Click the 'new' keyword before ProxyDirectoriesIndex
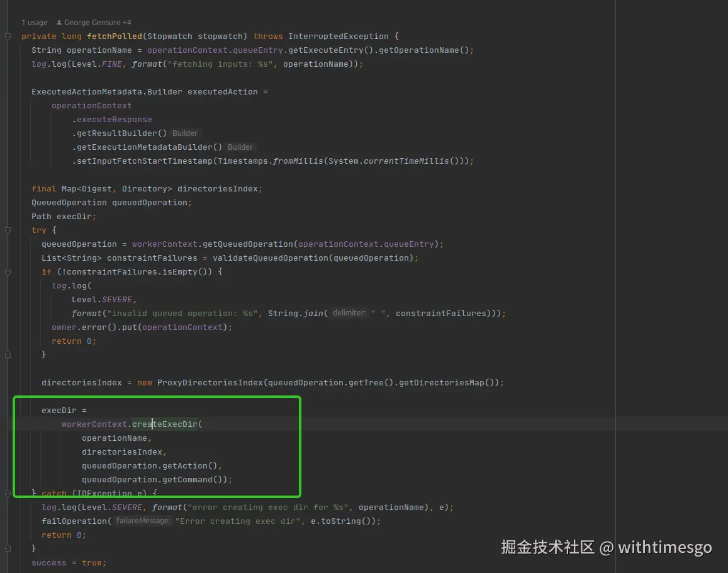This screenshot has width=728, height=573. (x=144, y=383)
